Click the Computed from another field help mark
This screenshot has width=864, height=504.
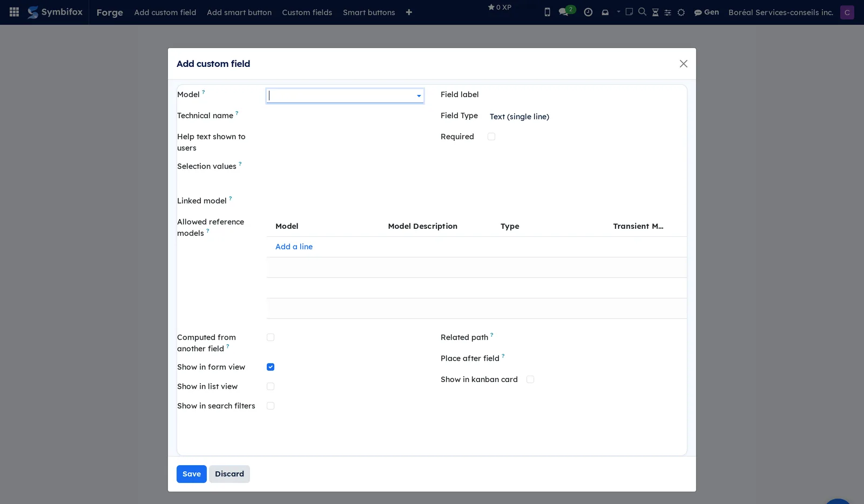228,346
